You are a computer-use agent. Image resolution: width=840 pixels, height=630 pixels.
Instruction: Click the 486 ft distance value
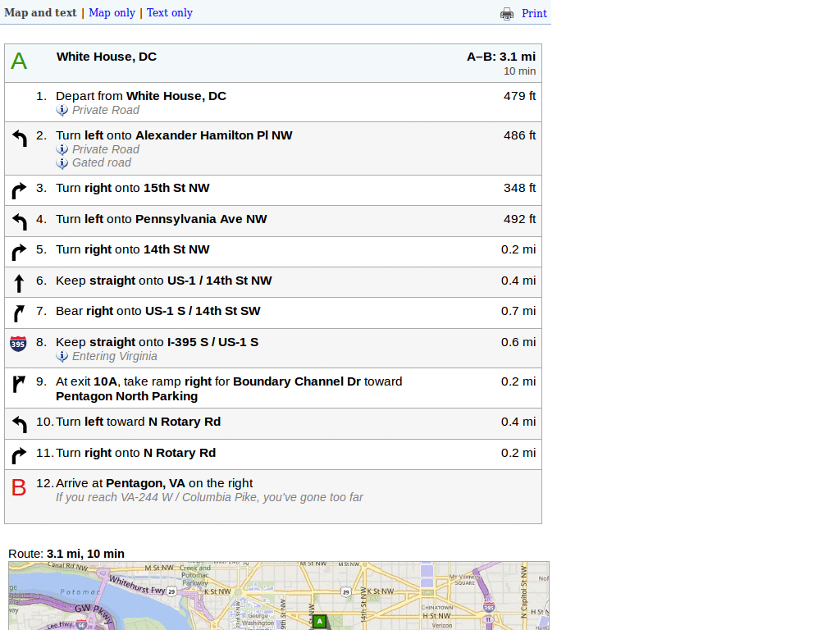pos(519,135)
